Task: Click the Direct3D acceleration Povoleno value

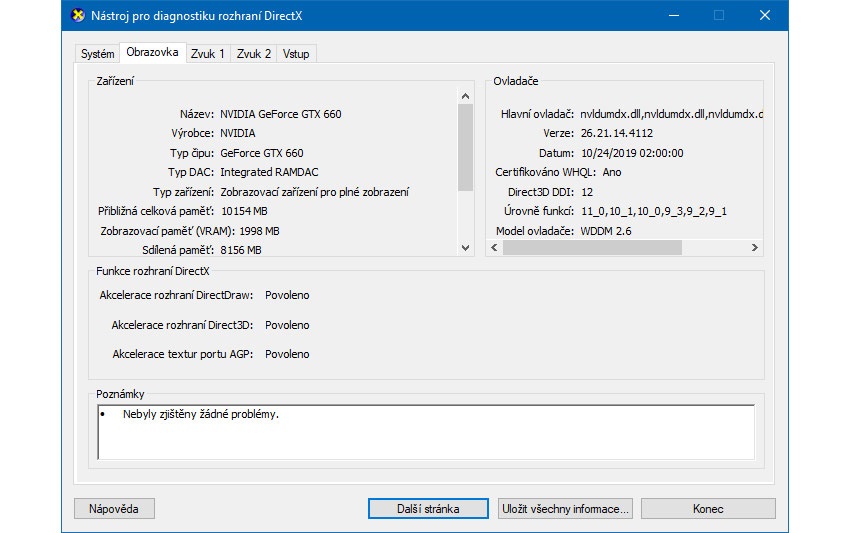Action: point(287,325)
